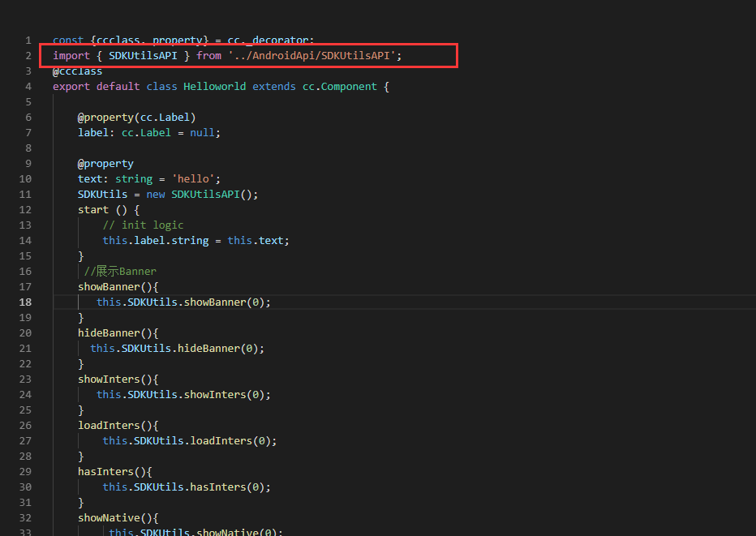The image size is (756, 536).
Task: Click this.SDKUtils.loadInters(0); call
Action: point(190,441)
